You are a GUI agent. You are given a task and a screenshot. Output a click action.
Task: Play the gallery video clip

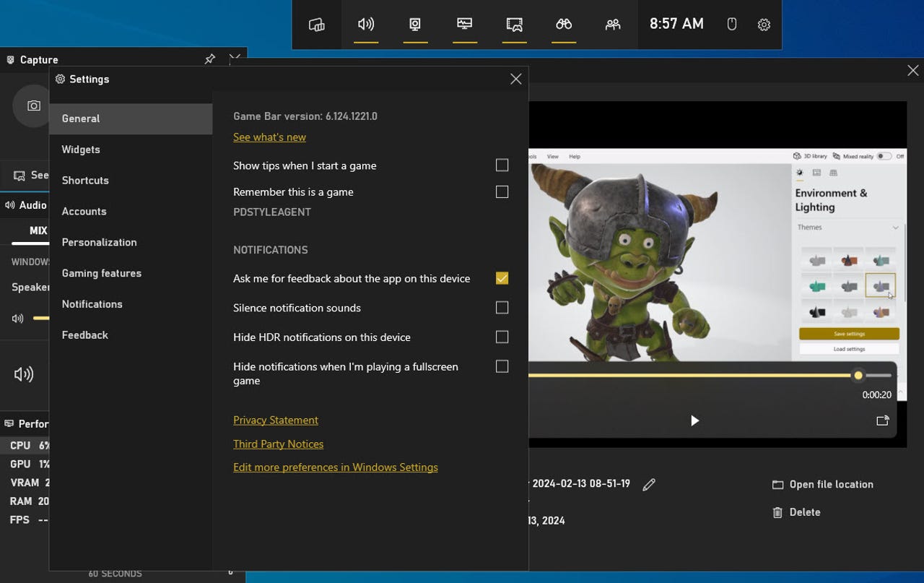(694, 420)
